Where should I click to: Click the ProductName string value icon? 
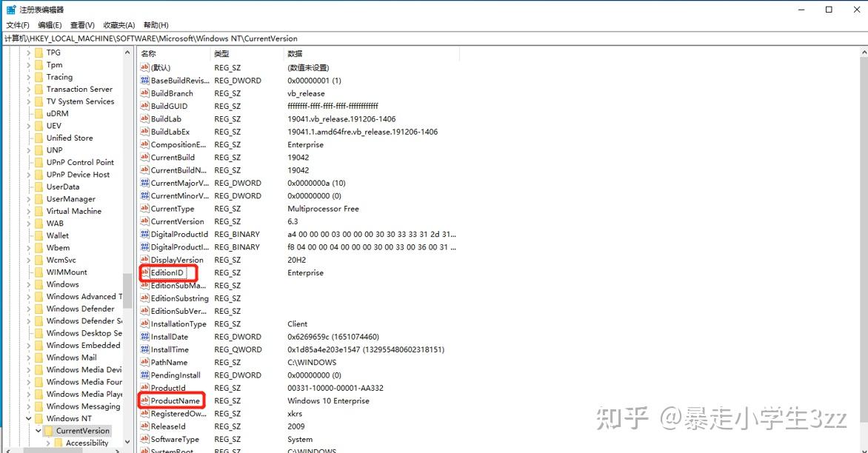(144, 400)
